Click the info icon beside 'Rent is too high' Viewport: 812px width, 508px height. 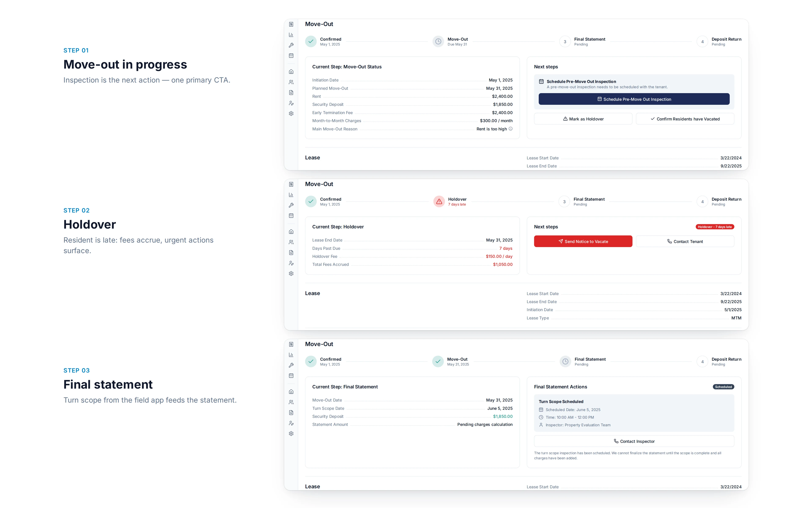(x=510, y=129)
